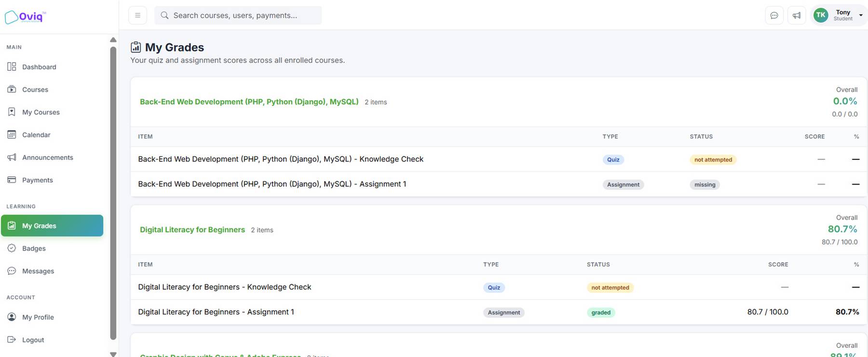Click the search magnifier icon
Screen dimensions: 868x357
[x=164, y=15]
